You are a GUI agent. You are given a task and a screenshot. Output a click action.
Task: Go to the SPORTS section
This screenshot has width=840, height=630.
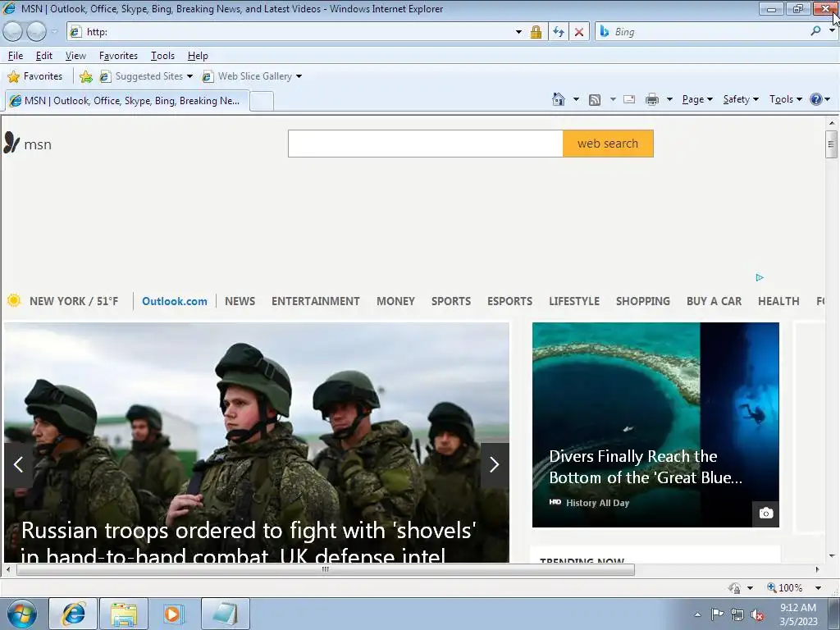point(451,301)
